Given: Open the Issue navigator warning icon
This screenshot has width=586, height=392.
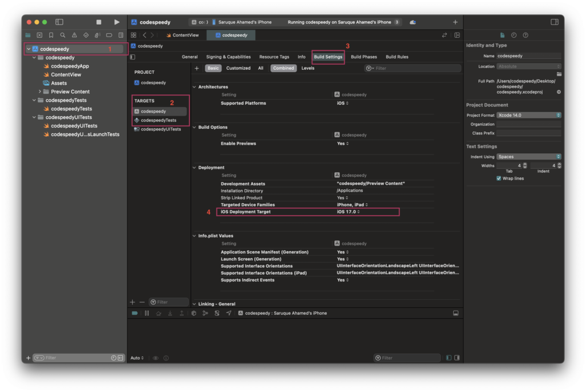Looking at the screenshot, I should [74, 35].
